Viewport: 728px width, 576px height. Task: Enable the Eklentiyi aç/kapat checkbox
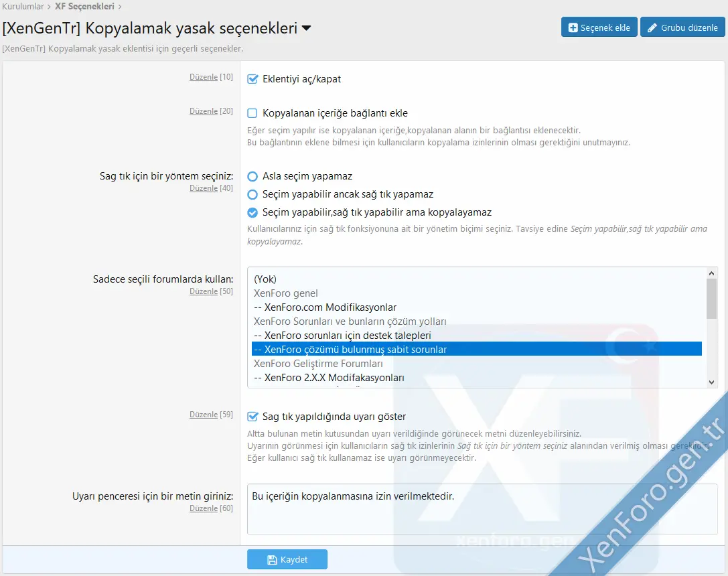pos(252,78)
